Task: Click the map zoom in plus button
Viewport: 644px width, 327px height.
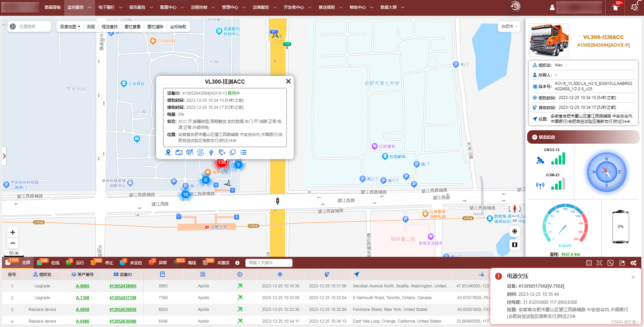Action: (13, 232)
